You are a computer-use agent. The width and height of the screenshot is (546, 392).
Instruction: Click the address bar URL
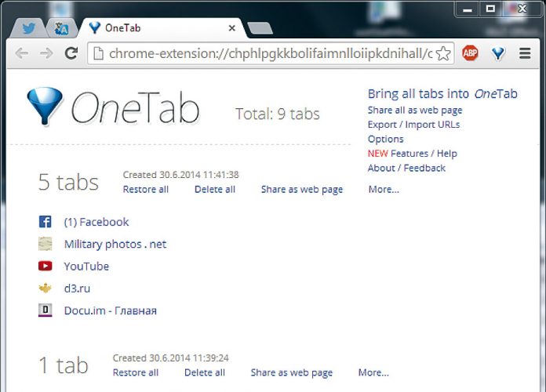point(267,53)
